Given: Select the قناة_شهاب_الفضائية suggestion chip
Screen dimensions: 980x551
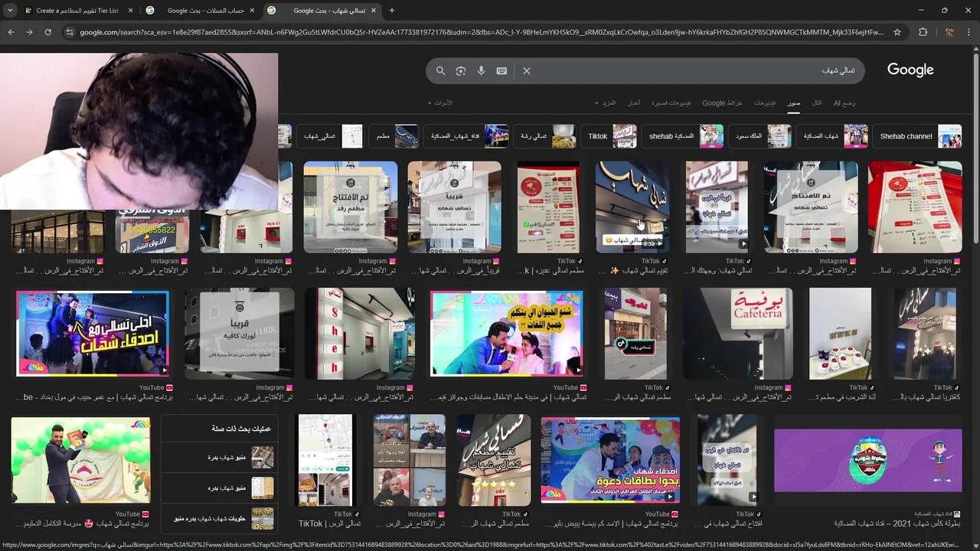Looking at the screenshot, I should coord(465,136).
